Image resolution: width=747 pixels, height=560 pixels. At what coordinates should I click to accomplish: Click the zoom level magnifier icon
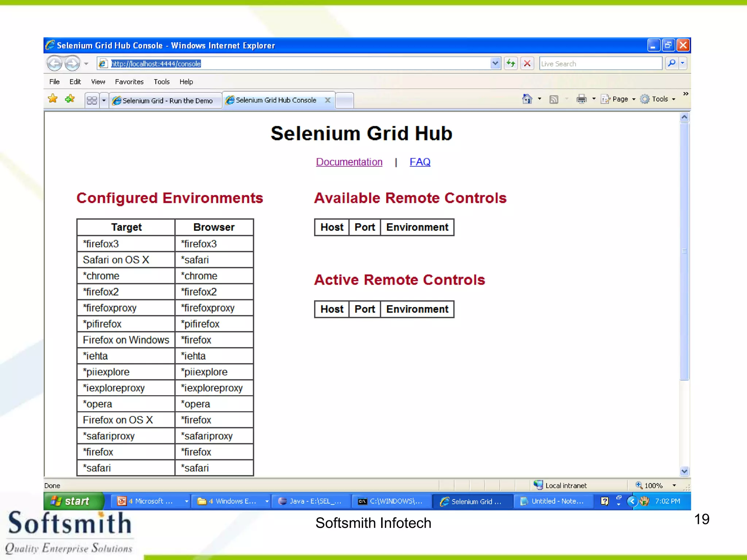[639, 485]
